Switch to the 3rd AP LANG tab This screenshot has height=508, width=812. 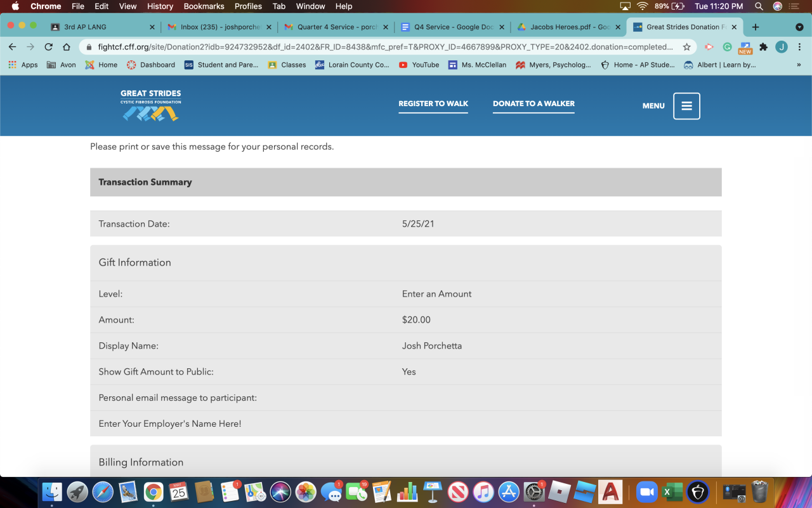[101, 27]
